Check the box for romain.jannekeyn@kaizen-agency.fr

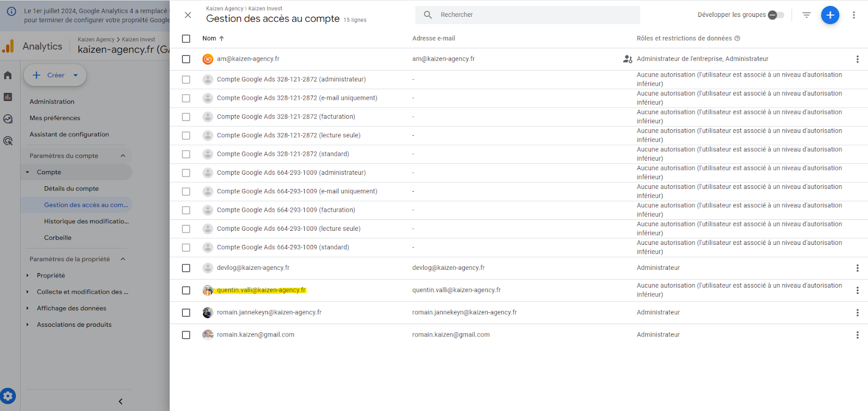(x=186, y=313)
